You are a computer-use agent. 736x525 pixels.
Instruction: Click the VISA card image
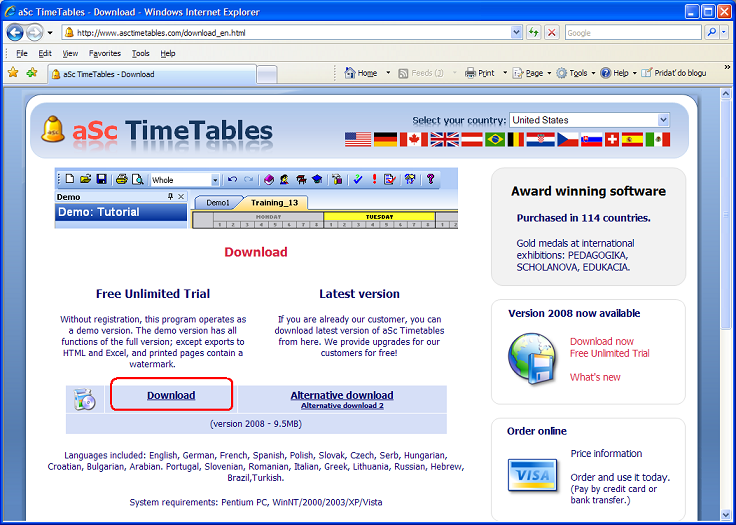[x=532, y=472]
